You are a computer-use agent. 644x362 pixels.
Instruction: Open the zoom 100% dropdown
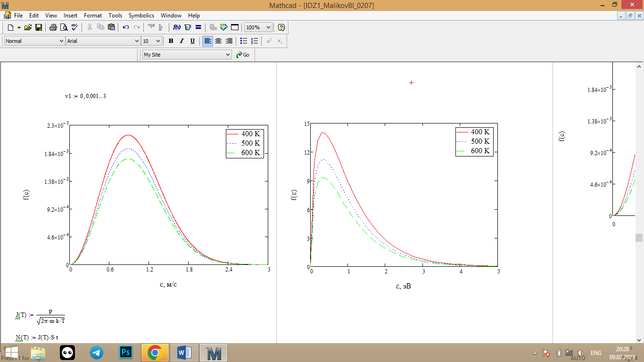[268, 27]
